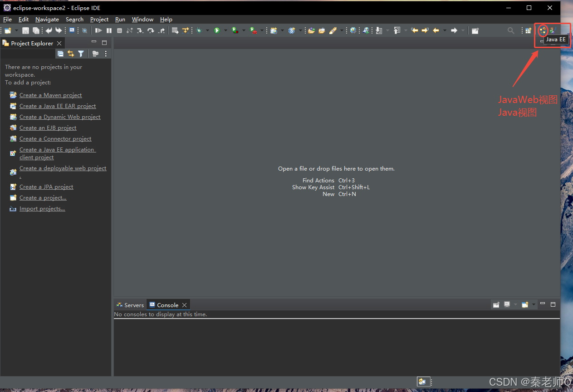Viewport: 573px width, 392px height.
Task: Open the New wizard dropdown arrow
Action: tap(16, 30)
